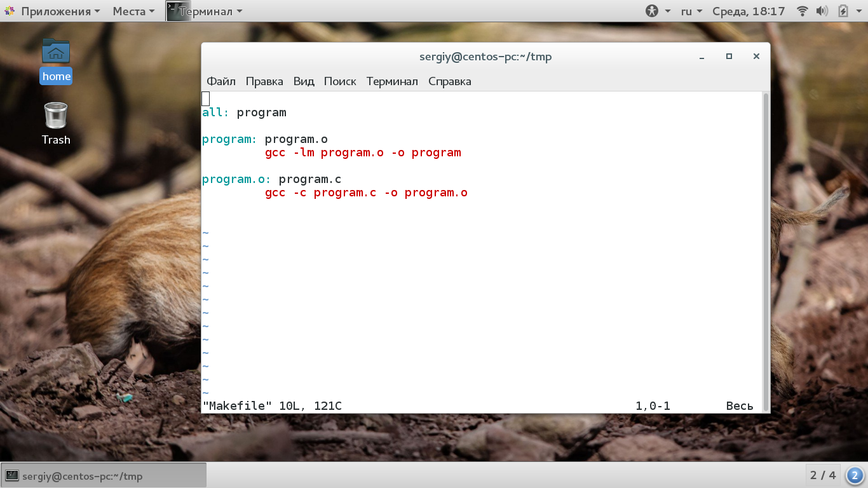Screen dimensions: 868x488
Task: Click the accessibility icon in top panel
Action: click(x=652, y=11)
